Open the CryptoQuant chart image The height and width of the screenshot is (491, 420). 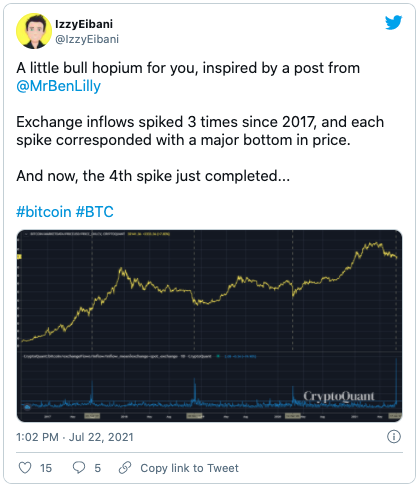point(209,326)
